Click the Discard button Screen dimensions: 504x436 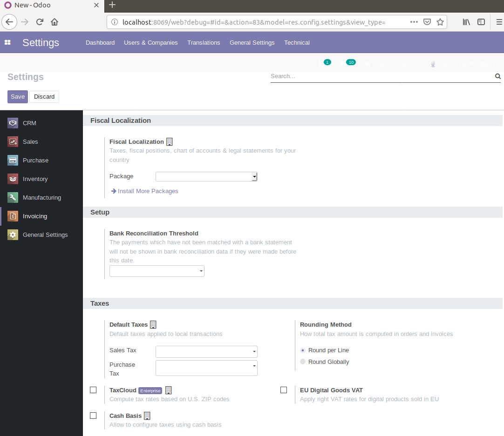[x=44, y=97]
